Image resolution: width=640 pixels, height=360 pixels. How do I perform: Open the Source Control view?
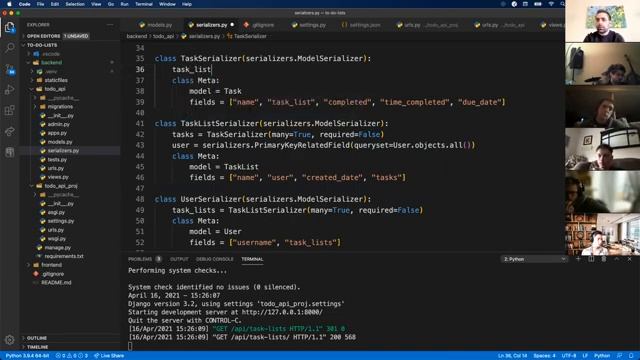pyautogui.click(x=9, y=69)
